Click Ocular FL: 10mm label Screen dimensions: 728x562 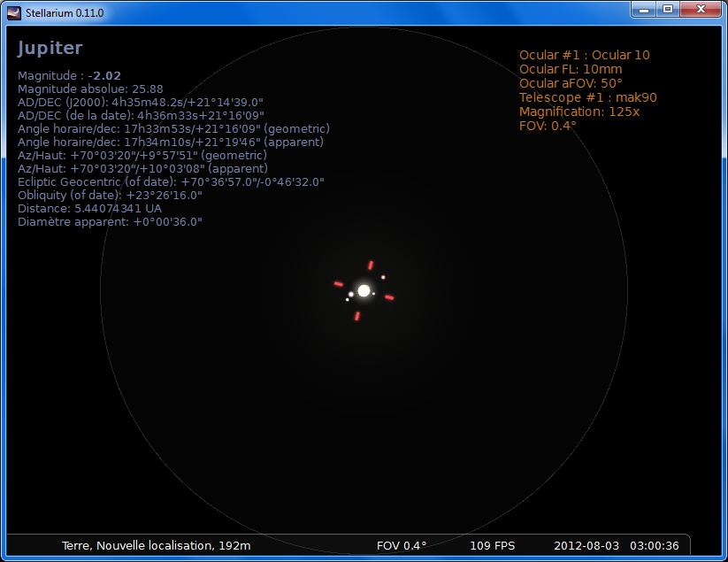click(x=571, y=69)
